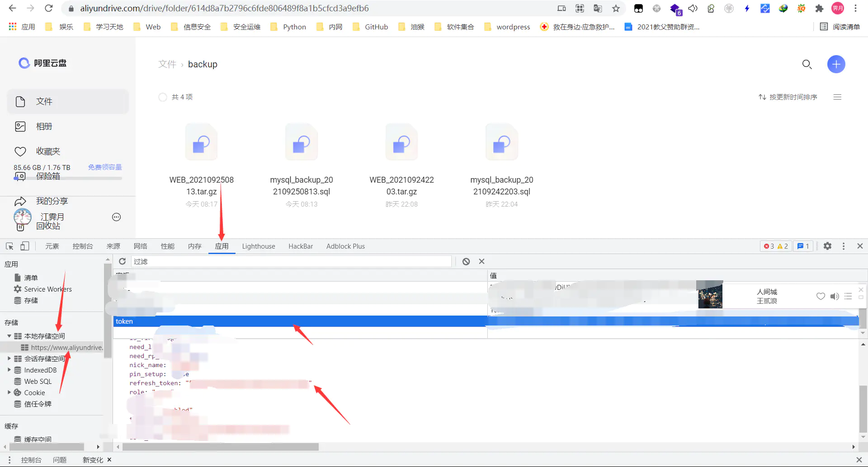
Task: Open the 我的分享 sidebar section
Action: pos(51,201)
